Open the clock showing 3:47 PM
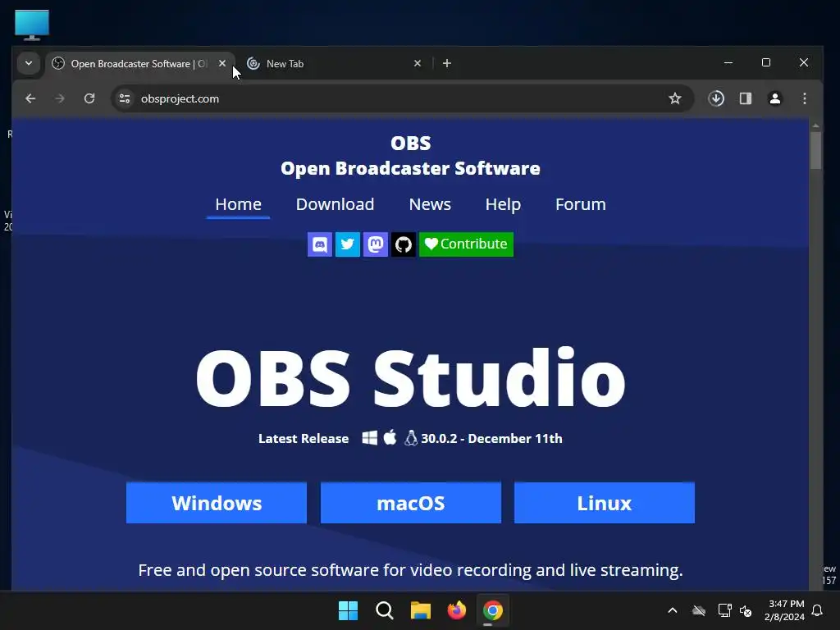This screenshot has width=840, height=630. point(785,610)
